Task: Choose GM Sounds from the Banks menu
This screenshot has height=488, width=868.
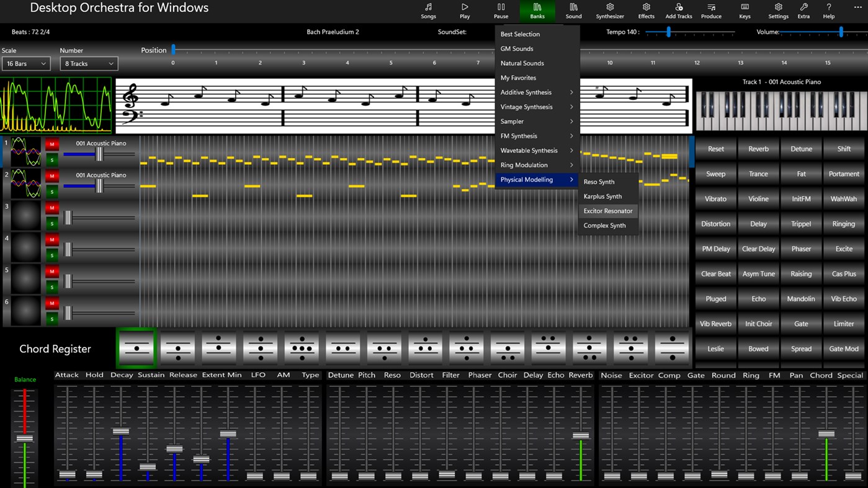Action: pyautogui.click(x=516, y=48)
